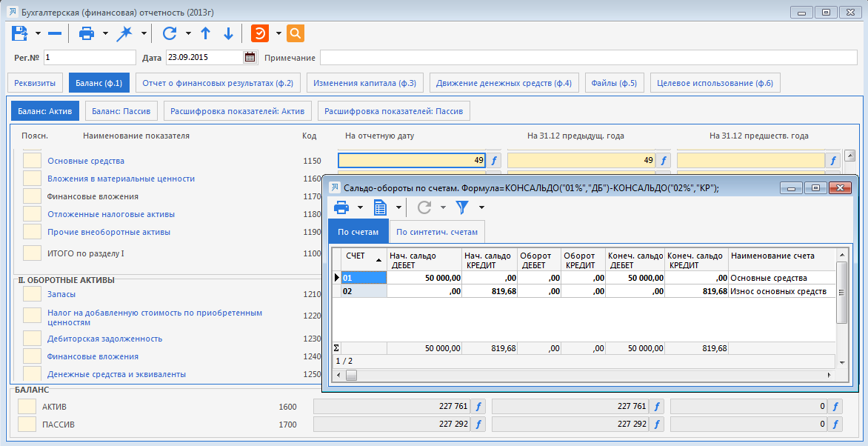Image resolution: width=868 pixels, height=446 pixels.
Task: Click the document report icon in Сальдо-обороты window
Action: (x=380, y=207)
